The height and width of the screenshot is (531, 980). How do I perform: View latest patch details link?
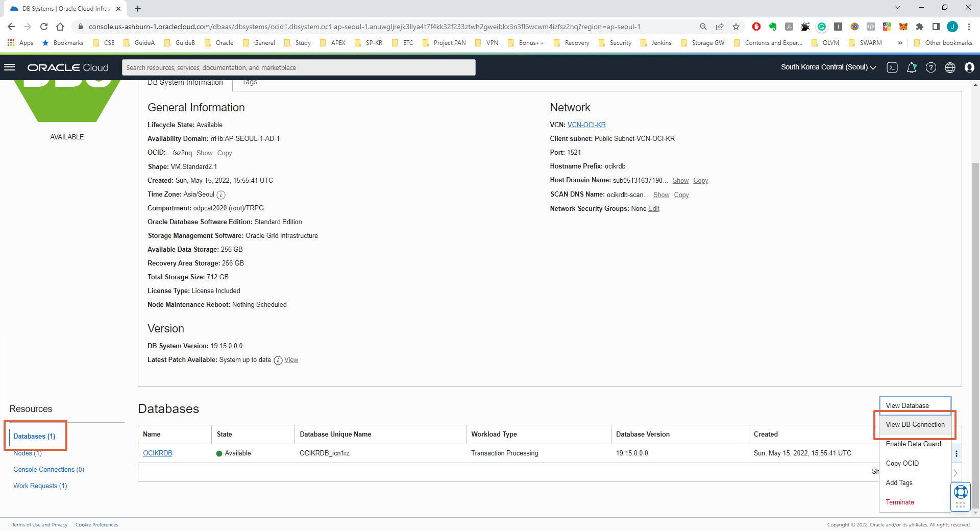click(x=291, y=360)
